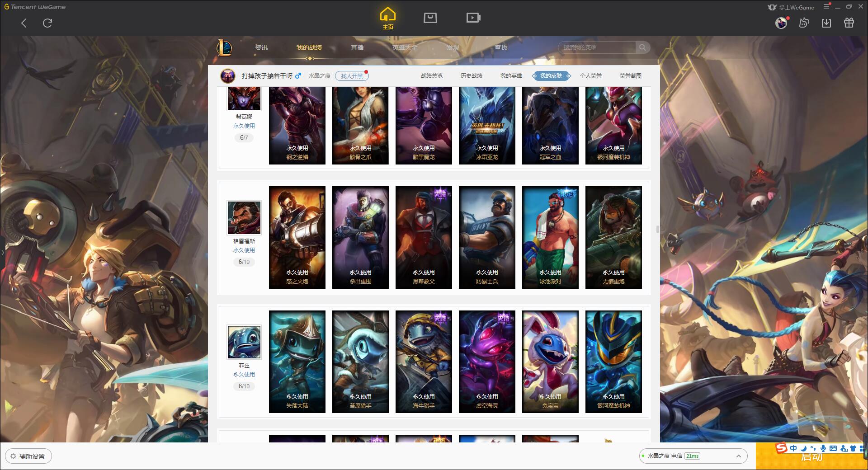Click the back arrow icon
The height and width of the screenshot is (470, 868).
point(24,23)
